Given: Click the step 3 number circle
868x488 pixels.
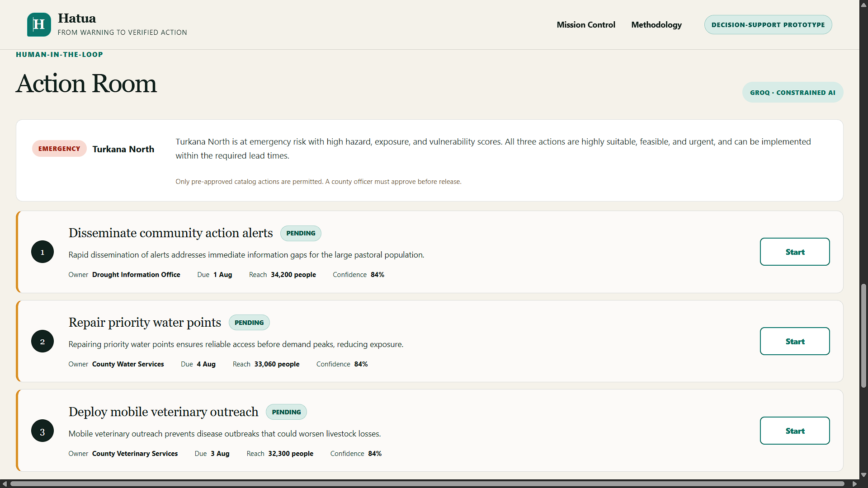Looking at the screenshot, I should click(x=42, y=431).
